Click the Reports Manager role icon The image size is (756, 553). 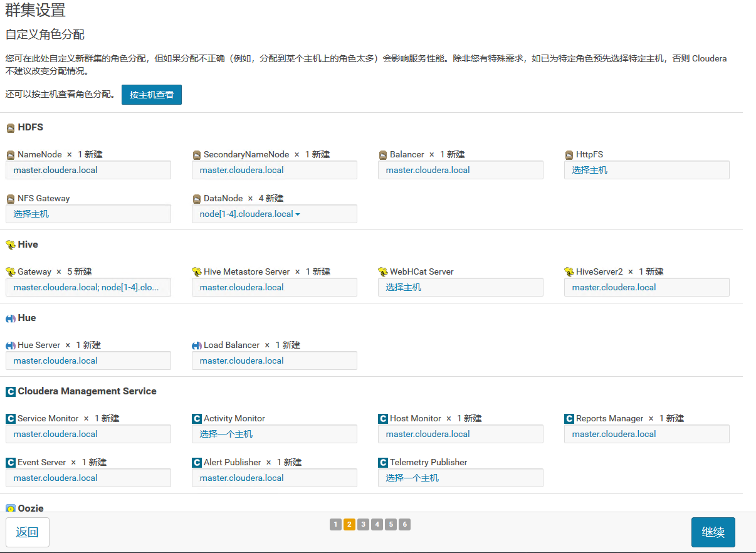(569, 419)
